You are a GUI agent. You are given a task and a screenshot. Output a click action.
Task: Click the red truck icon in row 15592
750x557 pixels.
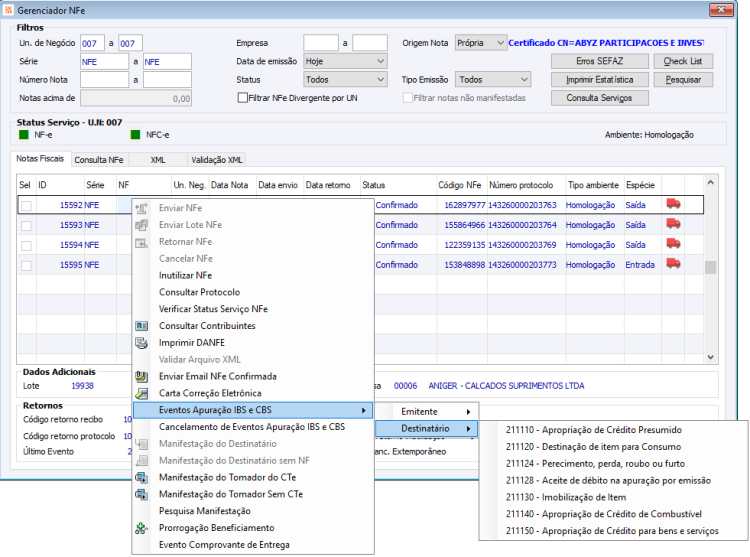(x=673, y=204)
